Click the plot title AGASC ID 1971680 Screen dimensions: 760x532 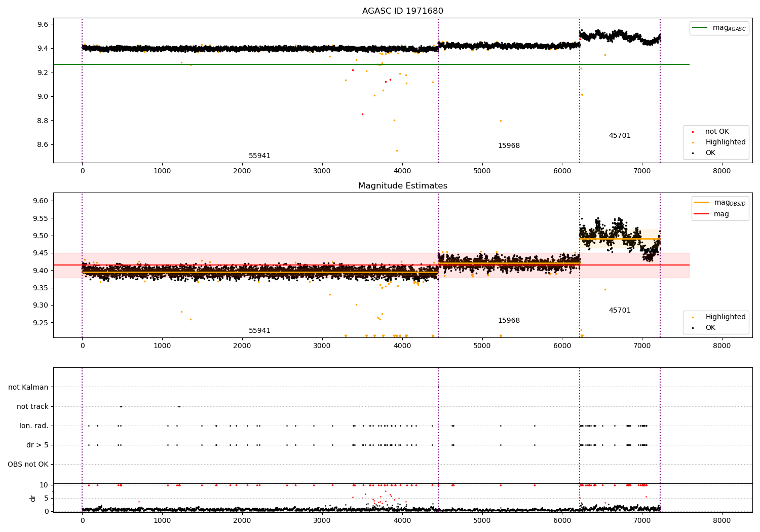[402, 11]
